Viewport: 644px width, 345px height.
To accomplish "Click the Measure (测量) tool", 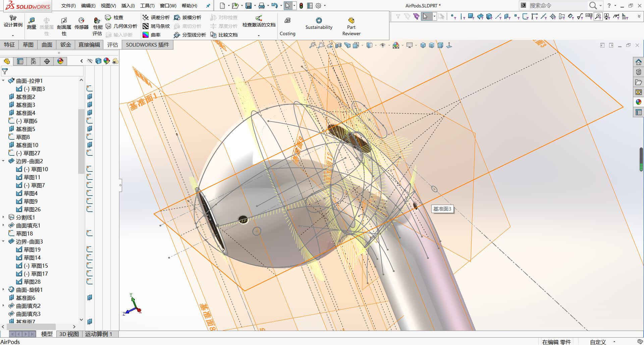I will click(x=32, y=23).
